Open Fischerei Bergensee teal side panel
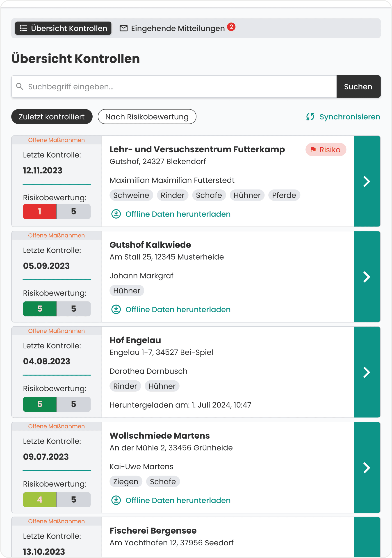 click(x=367, y=537)
